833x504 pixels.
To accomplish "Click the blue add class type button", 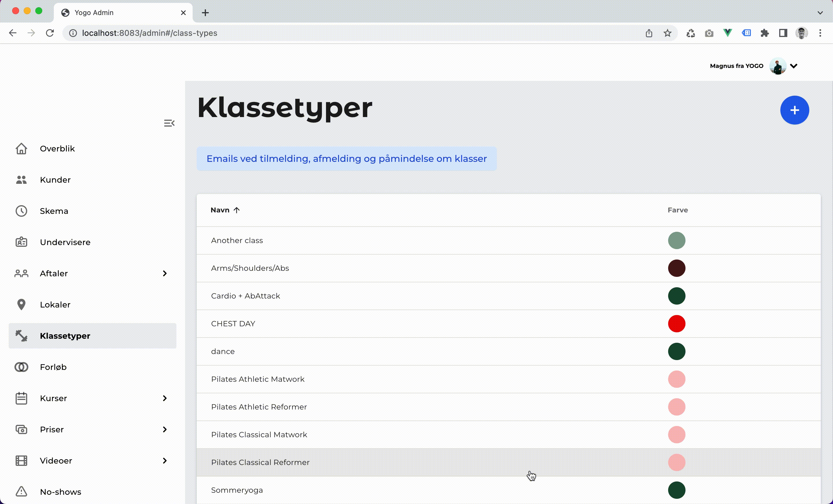I will click(795, 110).
